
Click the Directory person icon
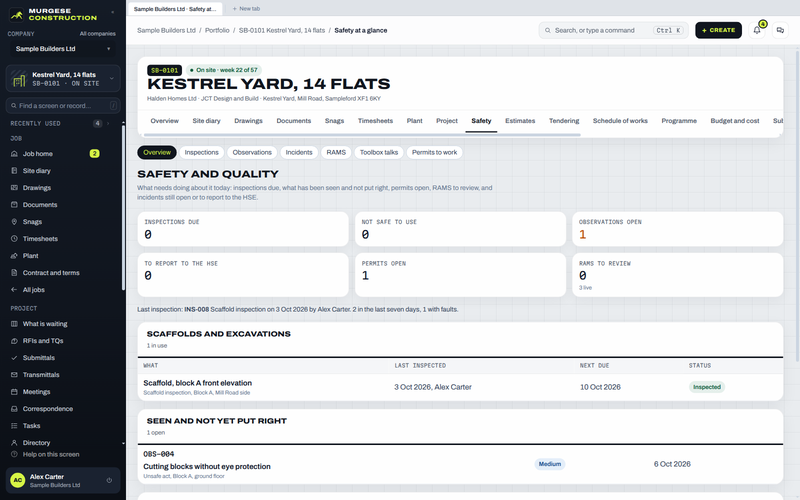coord(14,443)
